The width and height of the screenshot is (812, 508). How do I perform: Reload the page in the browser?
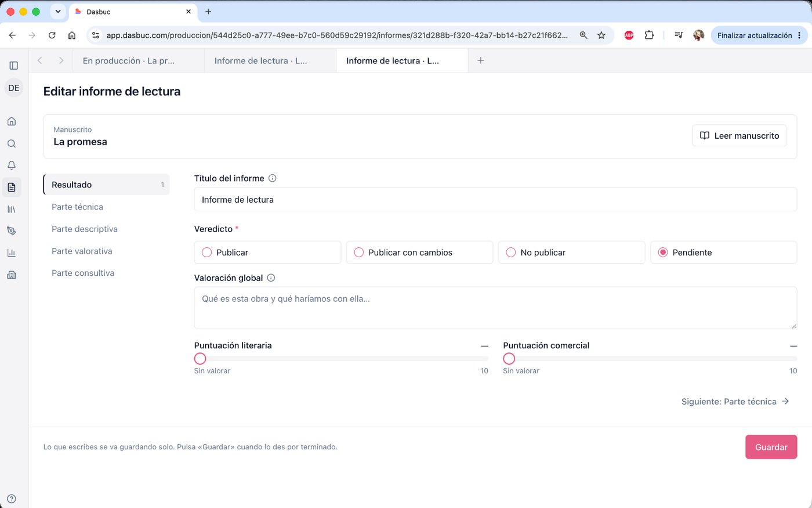point(52,35)
